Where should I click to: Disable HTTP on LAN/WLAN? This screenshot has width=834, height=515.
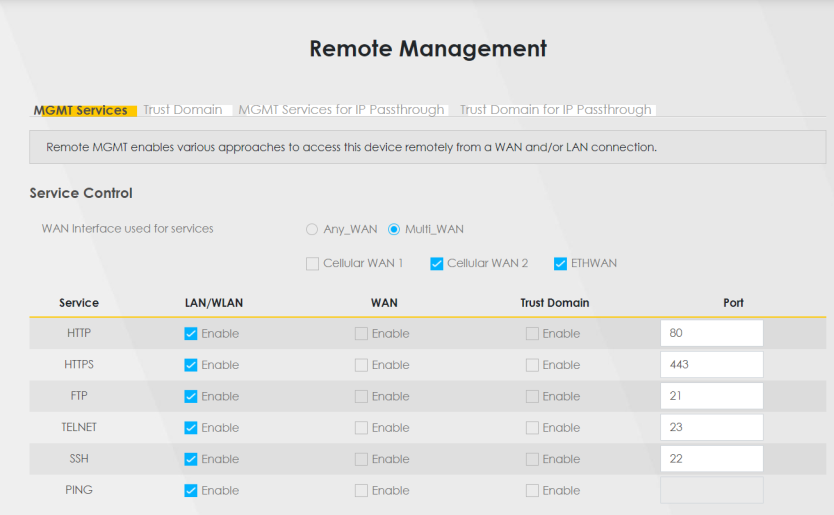(x=191, y=334)
